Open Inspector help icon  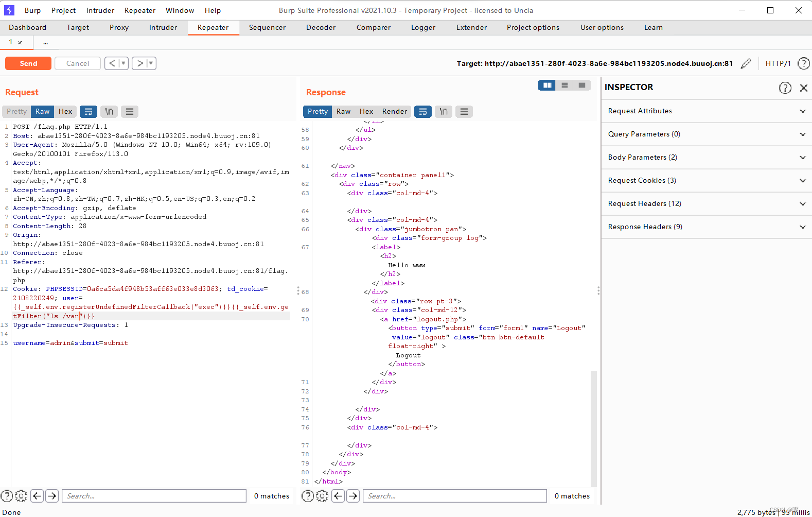tap(785, 88)
